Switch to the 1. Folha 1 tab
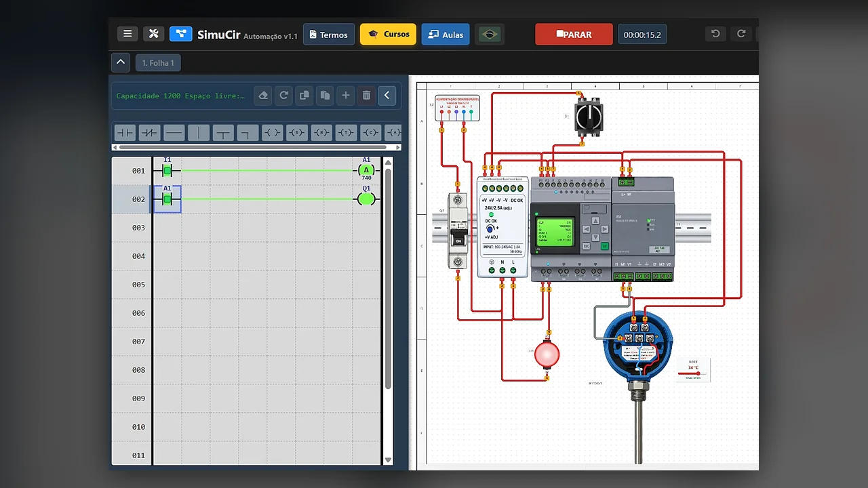Screen dimensions: 868x488 158,63
